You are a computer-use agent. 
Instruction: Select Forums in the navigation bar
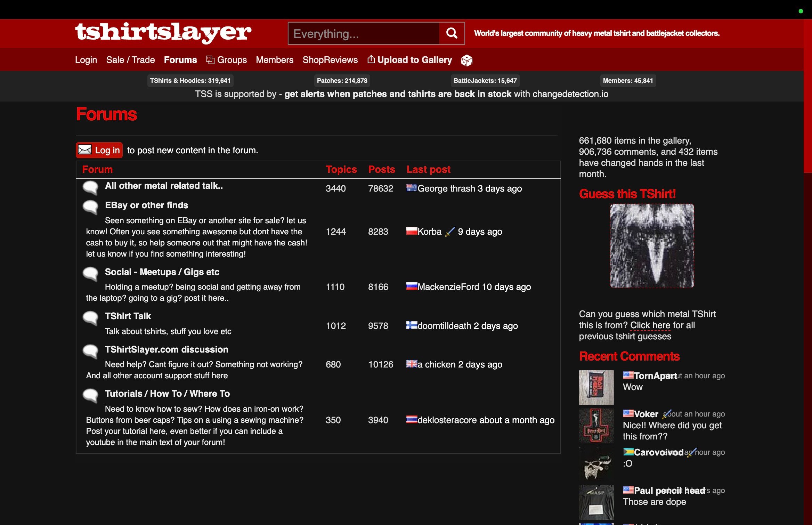click(x=180, y=60)
